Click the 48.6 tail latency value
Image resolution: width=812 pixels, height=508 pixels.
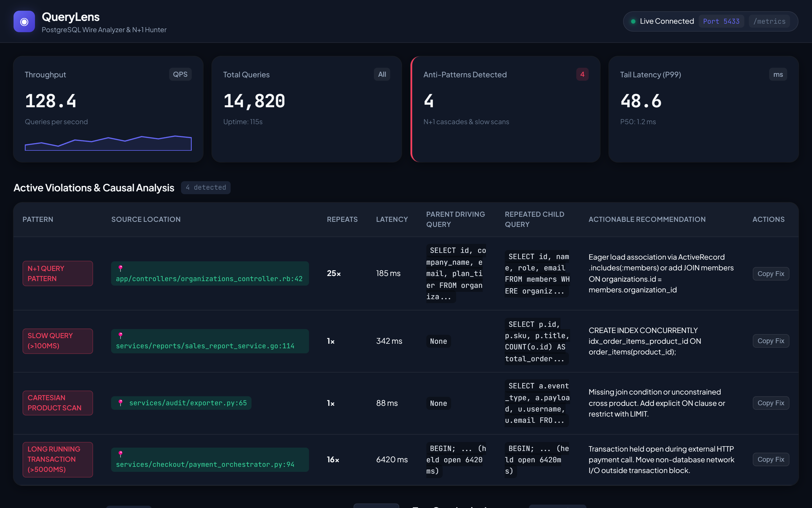tap(641, 101)
